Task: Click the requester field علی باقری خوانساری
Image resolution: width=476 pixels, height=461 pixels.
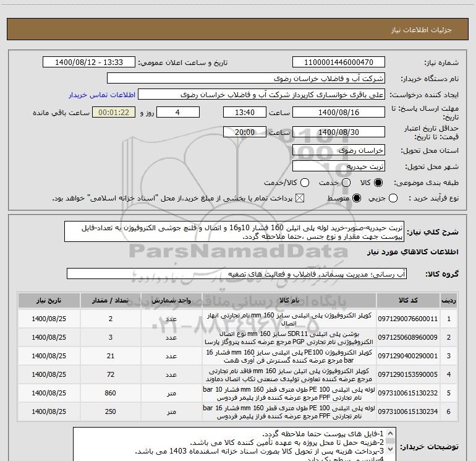Action: coord(261,95)
